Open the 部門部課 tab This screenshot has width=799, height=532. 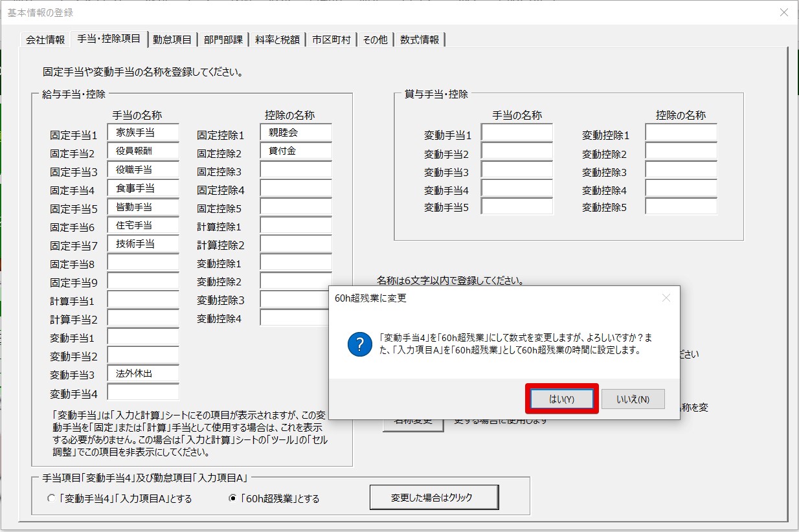[223, 39]
